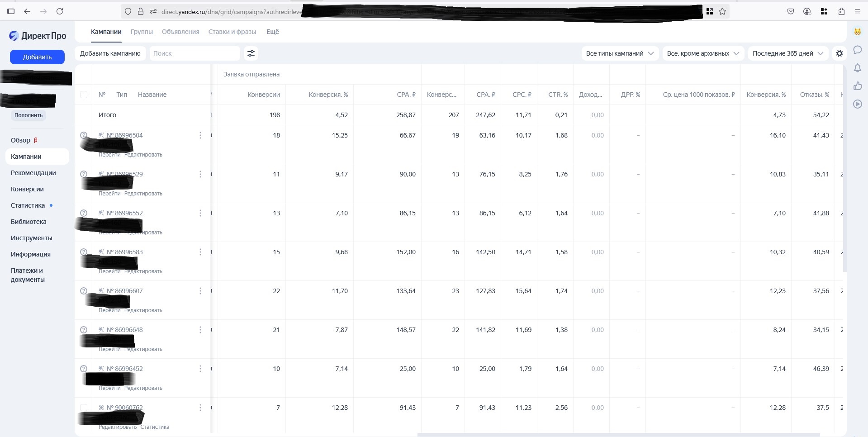868x437 pixels.
Task: Open 'Статистика' in left menu
Action: coord(28,205)
